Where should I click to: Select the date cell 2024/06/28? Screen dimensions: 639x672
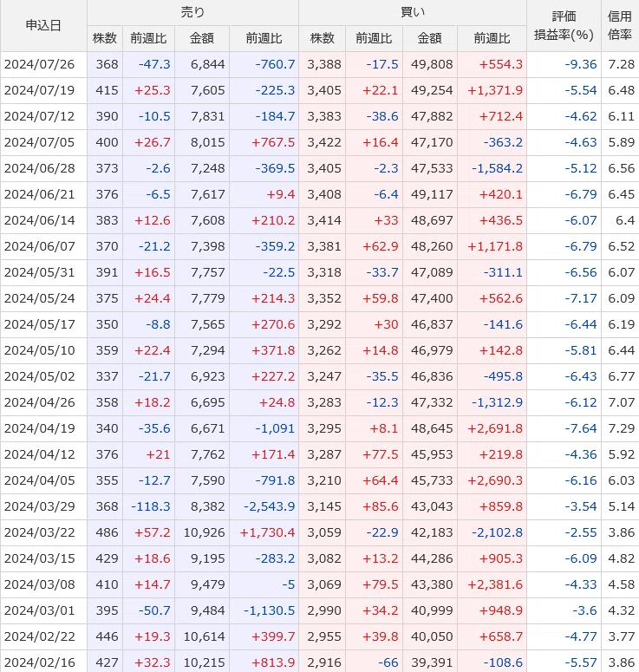43,169
